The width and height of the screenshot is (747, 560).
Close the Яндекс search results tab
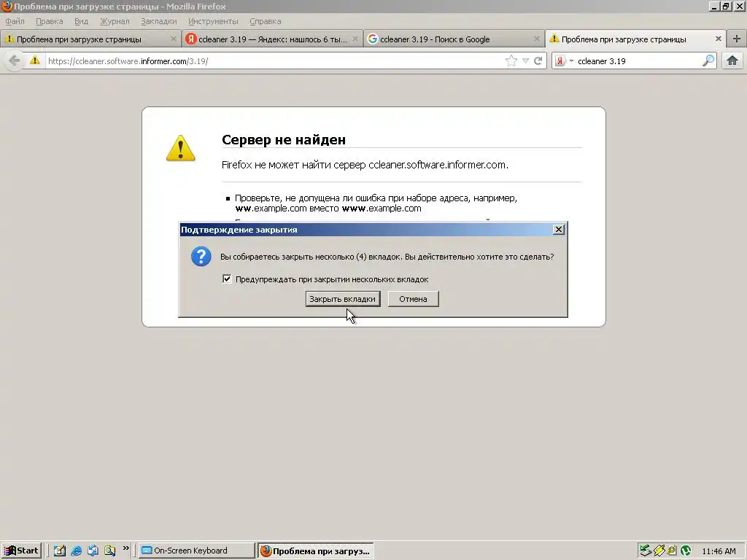pyautogui.click(x=355, y=39)
